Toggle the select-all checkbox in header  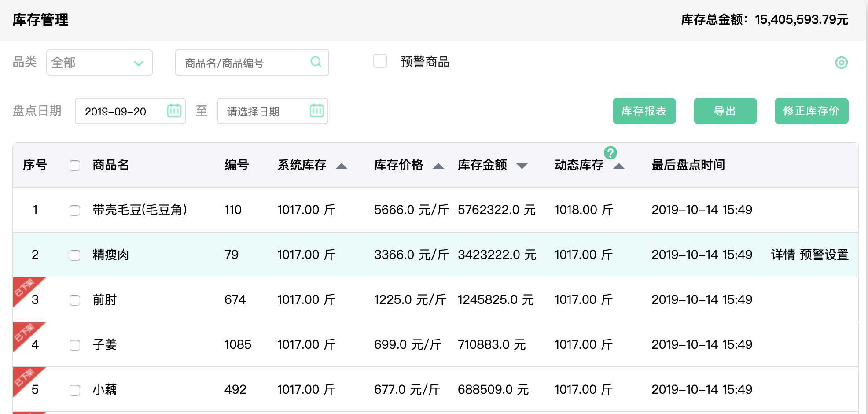point(75,166)
